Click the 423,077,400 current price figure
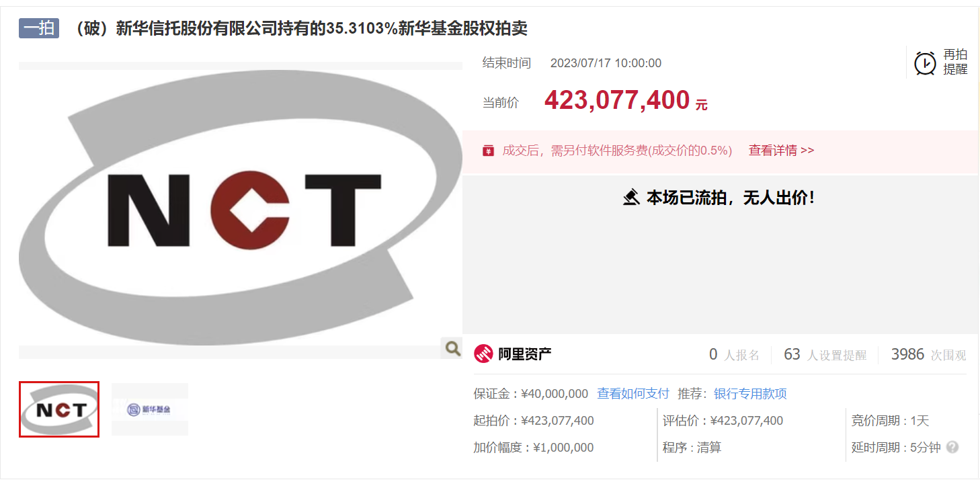The image size is (980, 488). 617,101
